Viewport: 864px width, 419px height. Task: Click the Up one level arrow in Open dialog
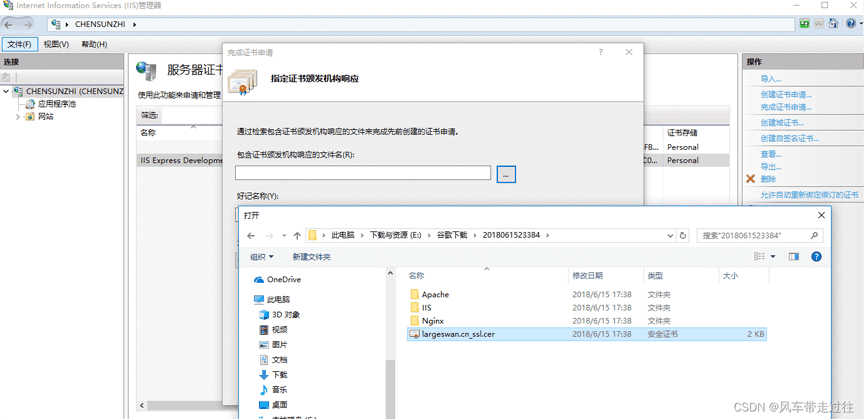297,235
